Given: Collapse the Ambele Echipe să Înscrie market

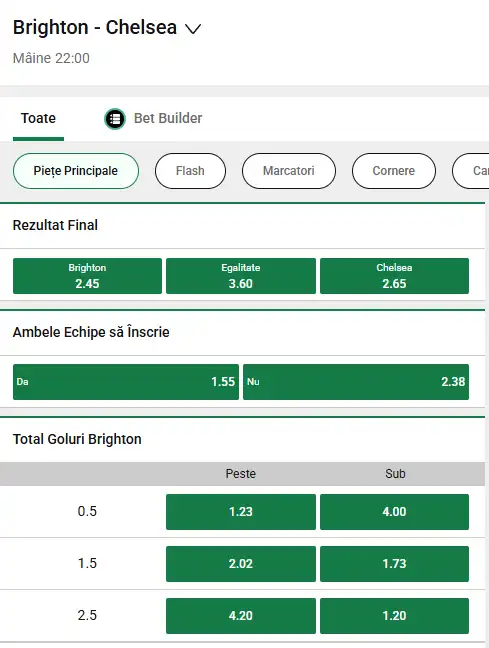Looking at the screenshot, I should tap(242, 332).
